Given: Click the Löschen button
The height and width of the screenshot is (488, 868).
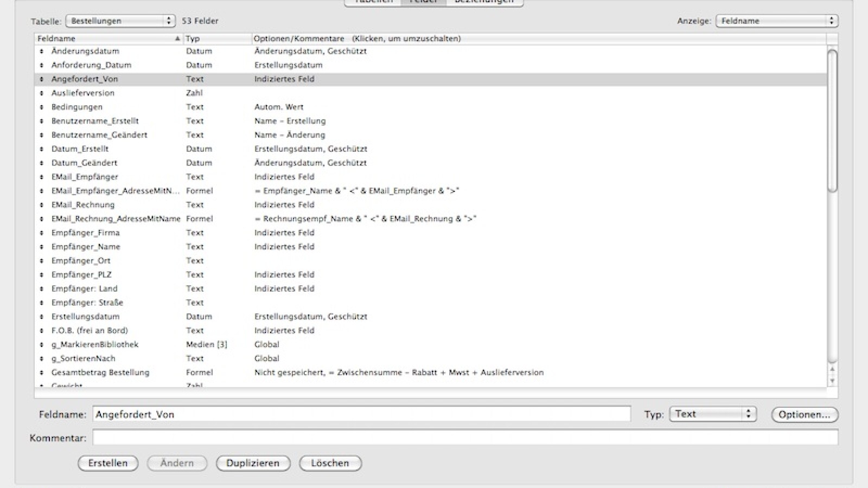Looking at the screenshot, I should tap(330, 463).
